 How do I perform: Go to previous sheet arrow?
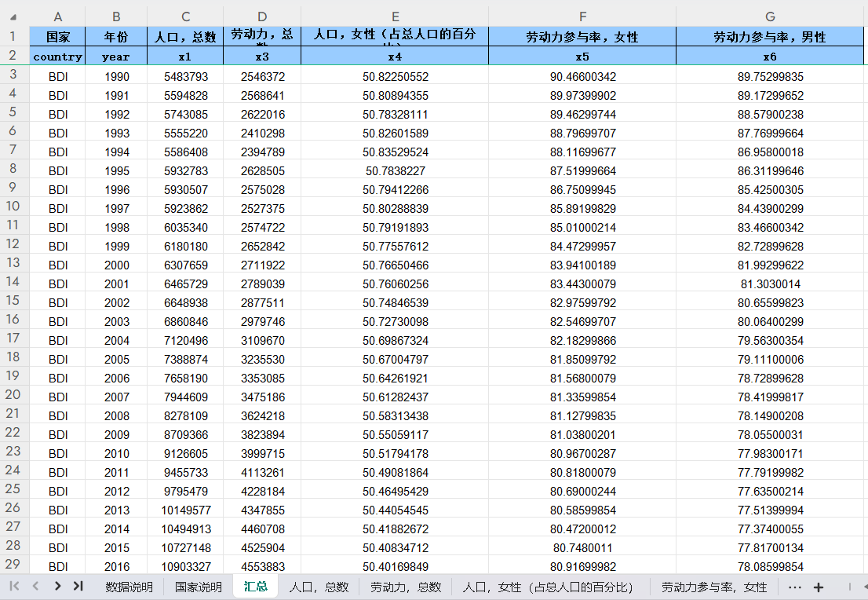[35, 586]
